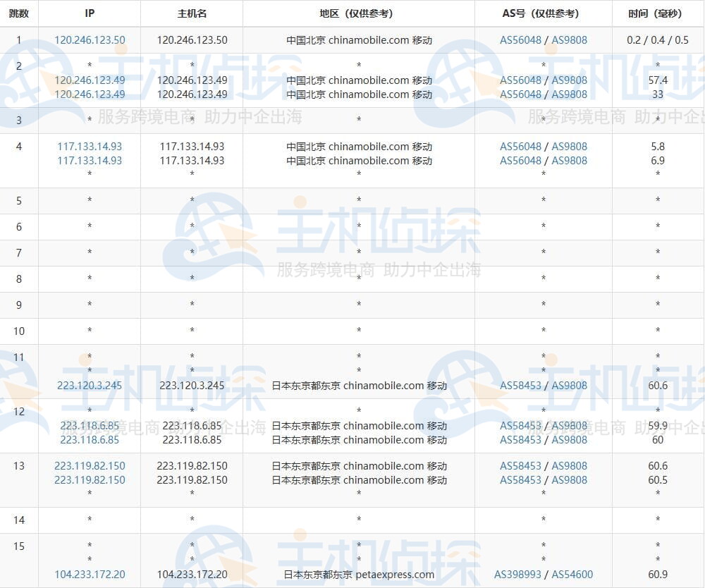Open the AS58453 link in hop 11
Image resolution: width=705 pixels, height=588 pixels.
tap(521, 385)
